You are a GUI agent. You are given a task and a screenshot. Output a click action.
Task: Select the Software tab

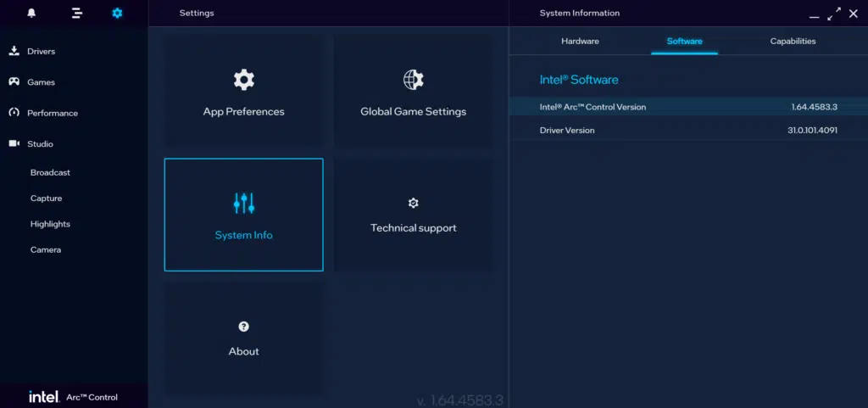point(685,41)
